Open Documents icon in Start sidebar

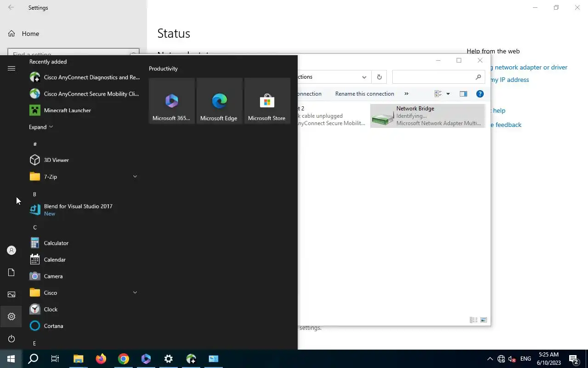coord(11,272)
